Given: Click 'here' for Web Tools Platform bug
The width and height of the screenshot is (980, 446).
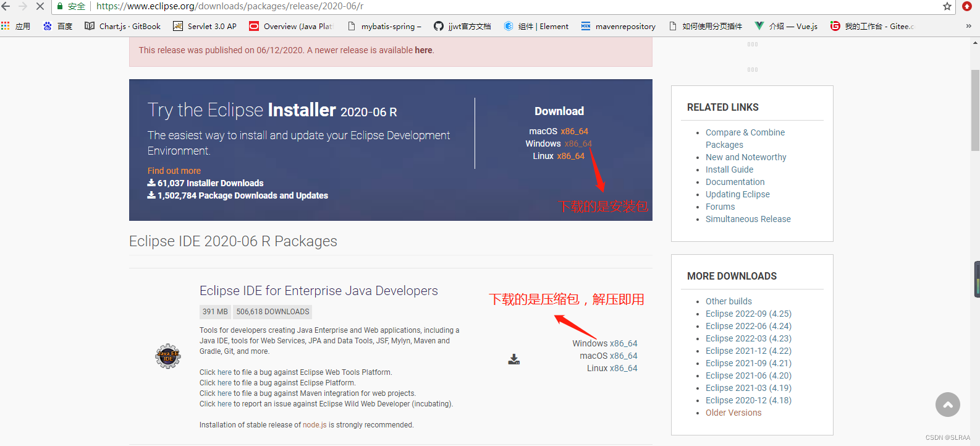Looking at the screenshot, I should click(x=224, y=372).
